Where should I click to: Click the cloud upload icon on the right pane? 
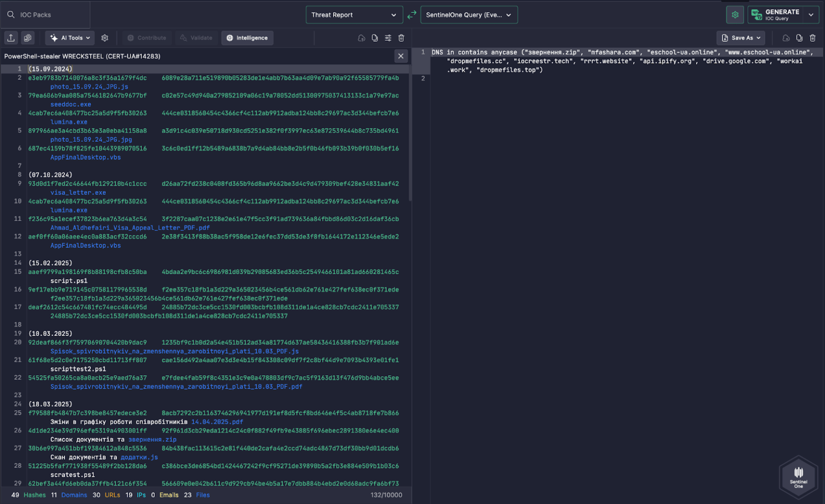click(785, 38)
